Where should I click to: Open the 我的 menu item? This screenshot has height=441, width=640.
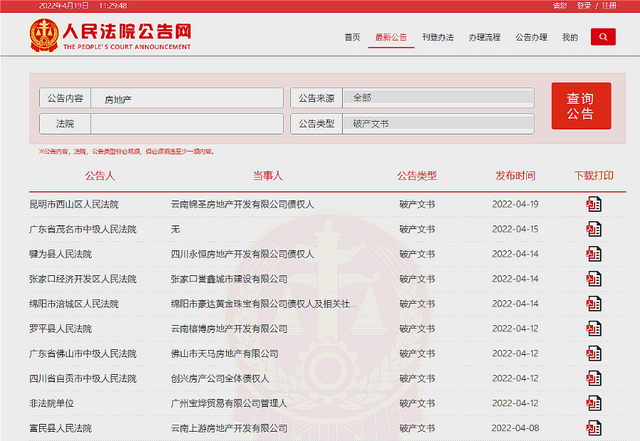coord(570,38)
